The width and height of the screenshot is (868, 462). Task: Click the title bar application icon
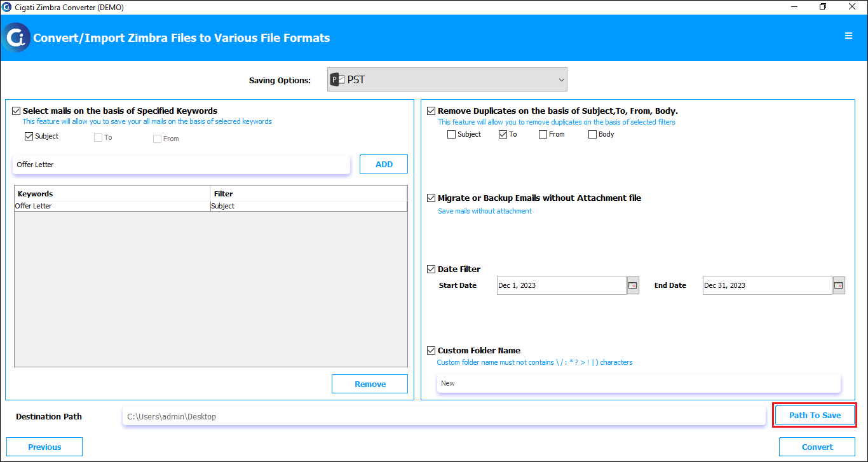coord(7,7)
